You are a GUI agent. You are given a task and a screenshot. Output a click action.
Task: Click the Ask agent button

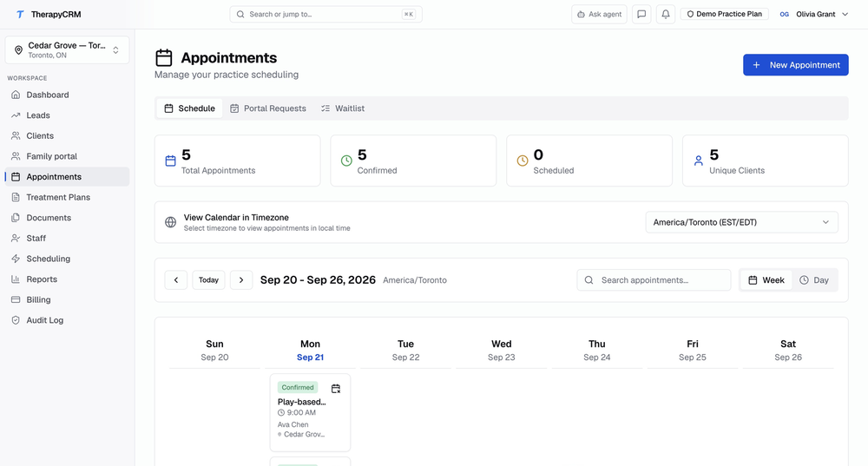click(x=599, y=15)
